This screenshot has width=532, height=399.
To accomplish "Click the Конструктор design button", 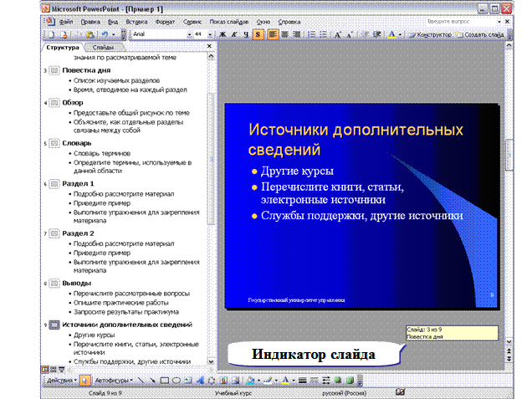I will tap(431, 34).
